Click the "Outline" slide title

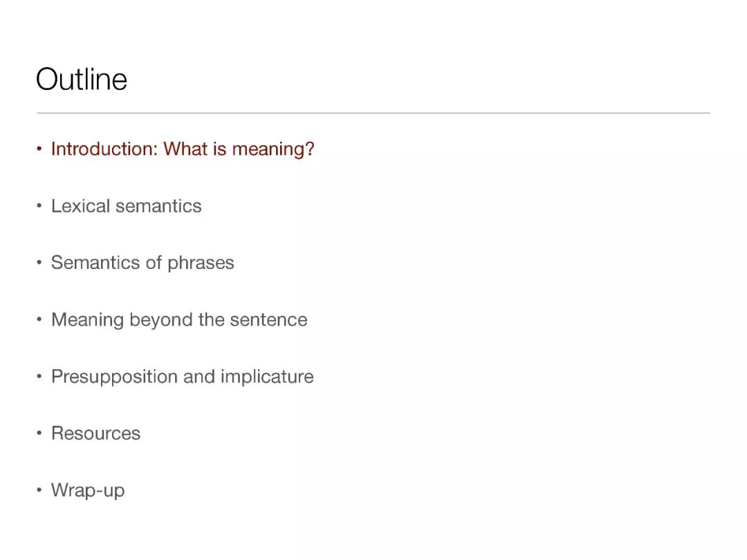point(82,79)
